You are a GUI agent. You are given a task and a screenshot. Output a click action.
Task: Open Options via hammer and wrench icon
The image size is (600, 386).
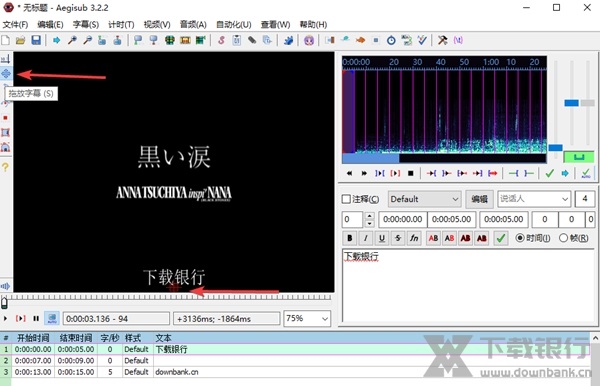pyautogui.click(x=442, y=40)
